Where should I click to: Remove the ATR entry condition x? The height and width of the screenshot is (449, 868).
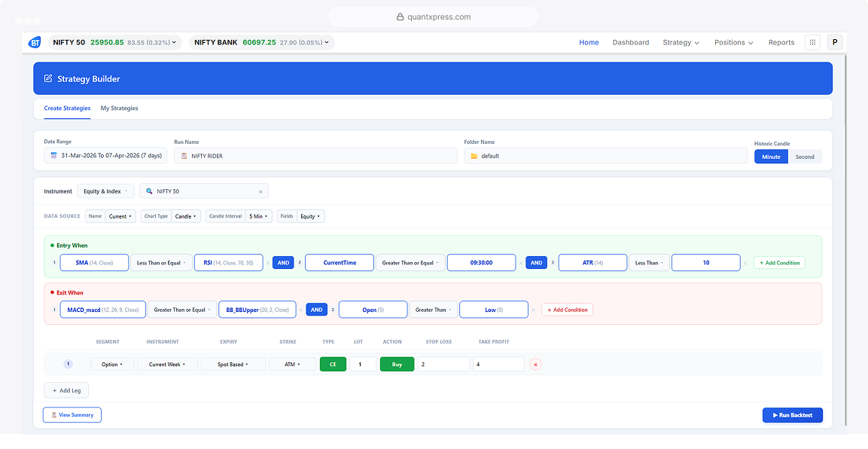745,263
